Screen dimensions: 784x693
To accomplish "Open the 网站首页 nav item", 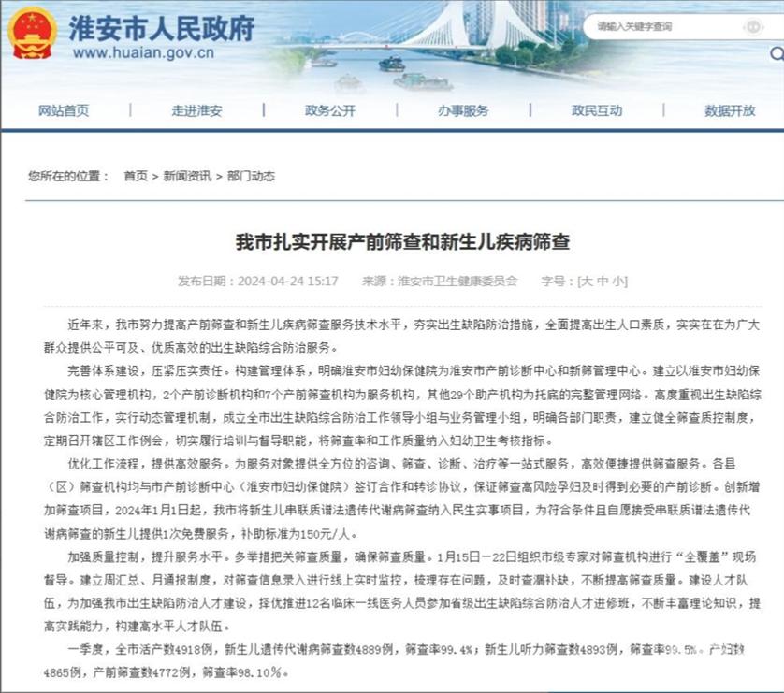I will click(64, 110).
